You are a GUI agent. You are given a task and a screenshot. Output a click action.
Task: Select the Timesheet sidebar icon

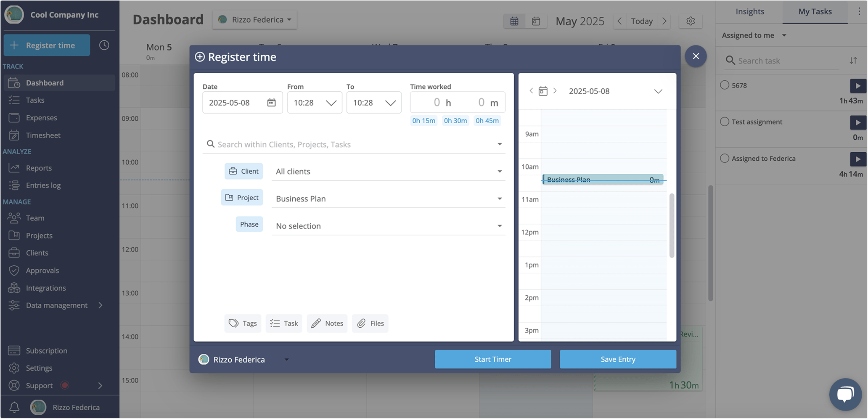coord(14,135)
